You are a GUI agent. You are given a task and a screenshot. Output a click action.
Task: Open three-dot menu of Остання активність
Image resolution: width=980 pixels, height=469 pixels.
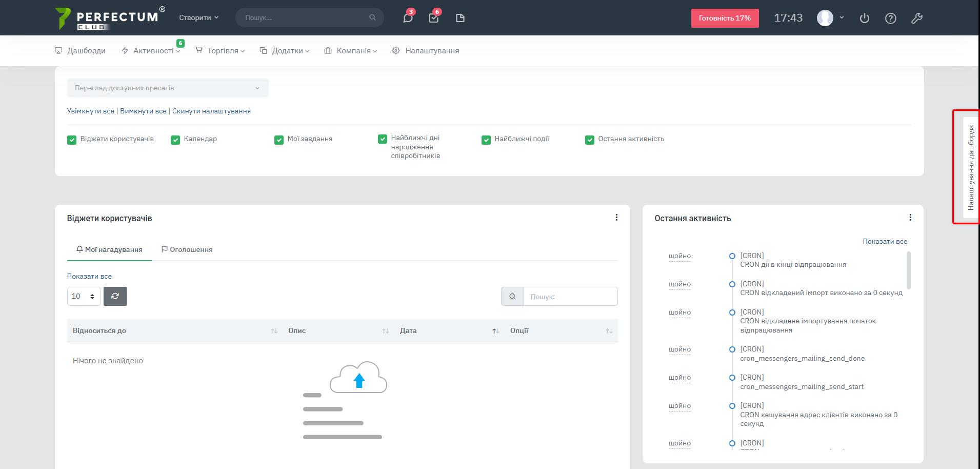[x=910, y=218]
